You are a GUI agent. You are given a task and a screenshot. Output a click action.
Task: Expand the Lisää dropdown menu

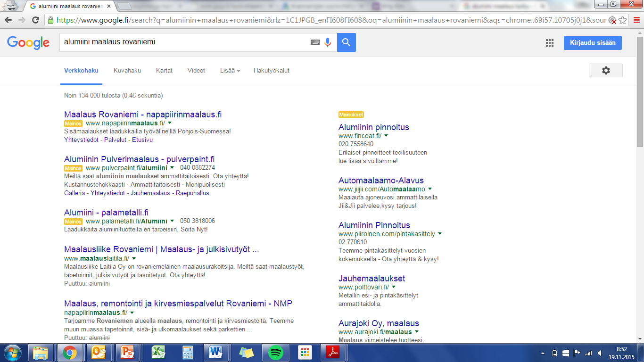(x=230, y=70)
